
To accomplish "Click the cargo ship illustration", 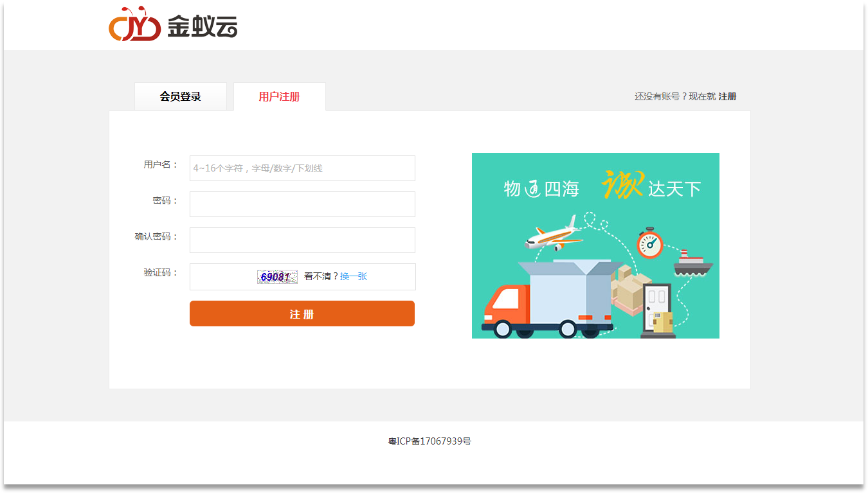I will tap(692, 263).
